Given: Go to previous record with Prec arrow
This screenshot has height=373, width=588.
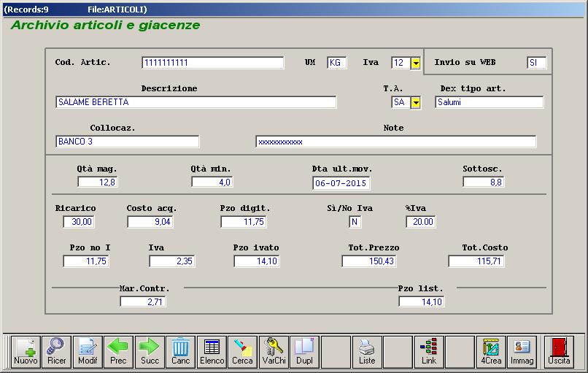Looking at the screenshot, I should [118, 352].
